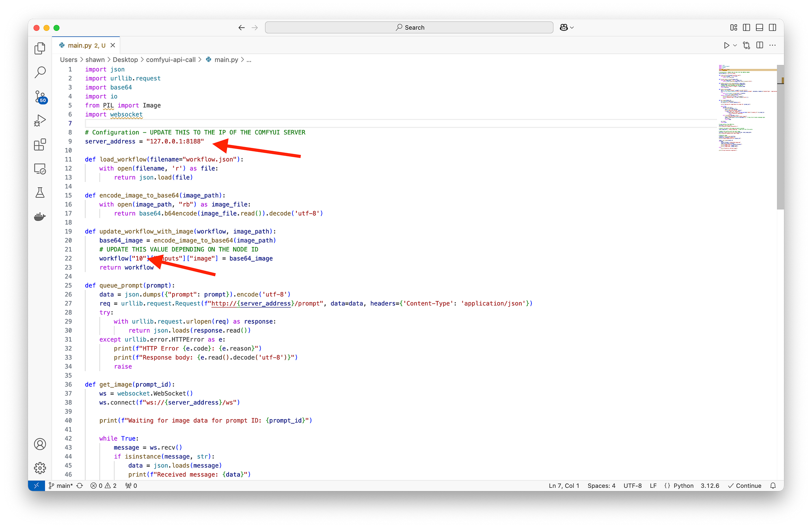Screen dimensions: 812x528
Task: Select the main.py editor tab
Action: (80, 45)
